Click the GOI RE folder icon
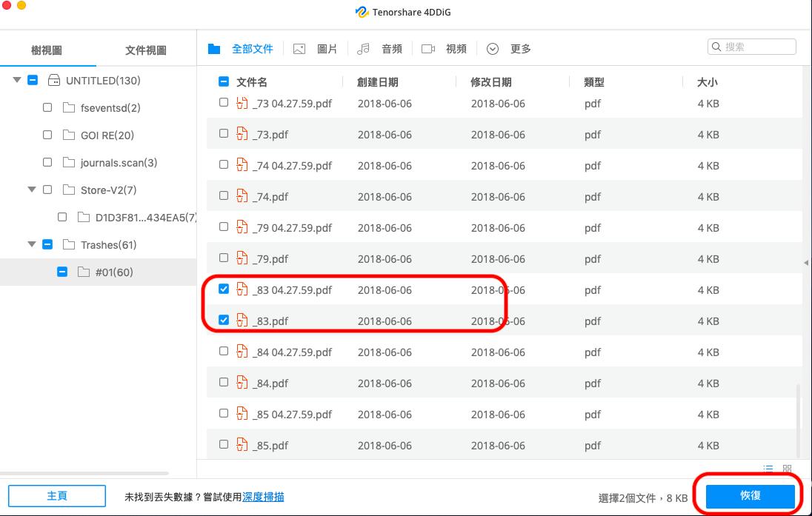This screenshot has height=516, width=812. (x=69, y=135)
